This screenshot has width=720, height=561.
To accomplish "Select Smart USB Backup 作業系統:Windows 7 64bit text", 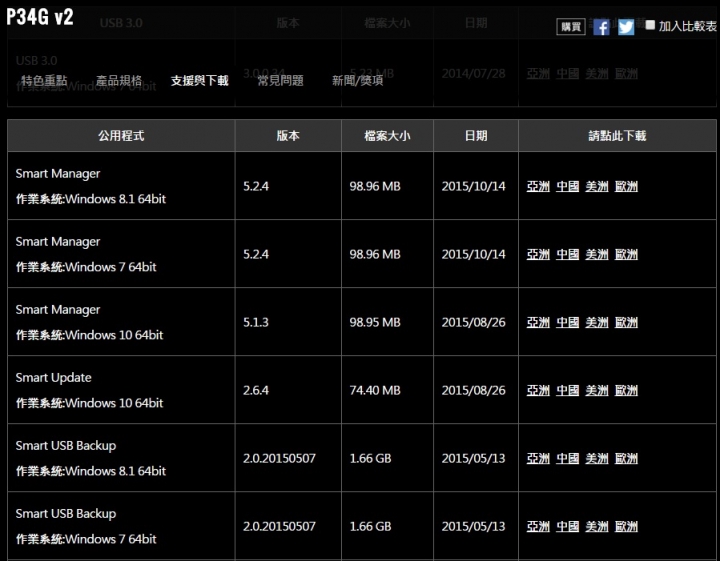I will [86, 539].
